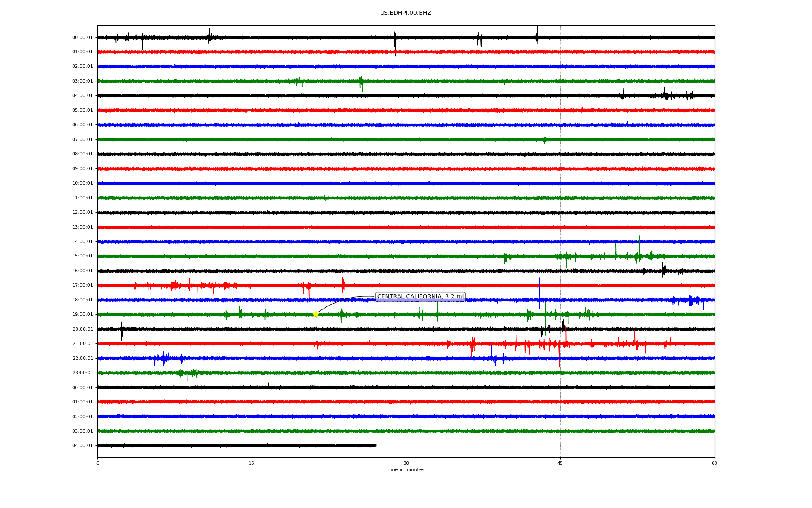The width and height of the screenshot is (812, 508).
Task: Select the 15:00:01 trace label
Action: click(82, 256)
